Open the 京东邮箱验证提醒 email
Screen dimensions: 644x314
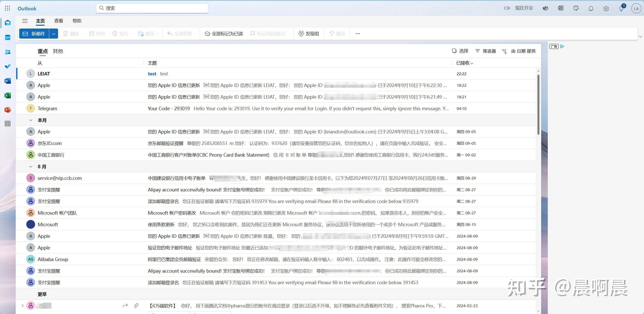276,143
